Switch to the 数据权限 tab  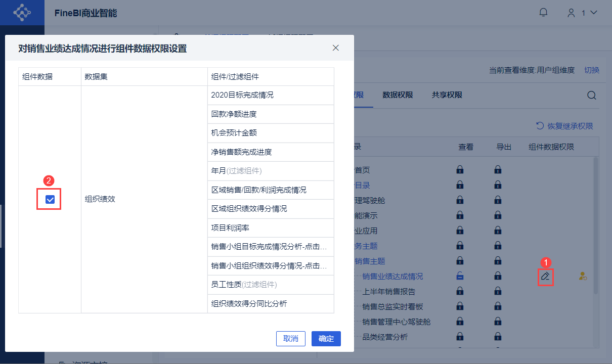398,95
